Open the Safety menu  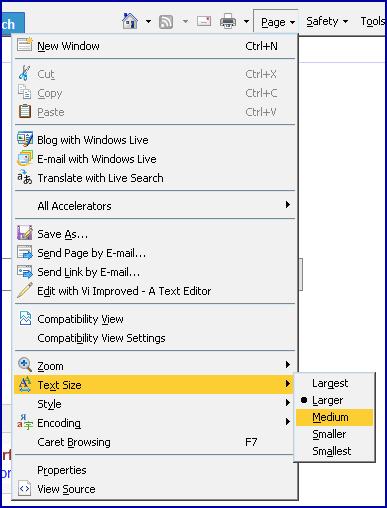[327, 22]
